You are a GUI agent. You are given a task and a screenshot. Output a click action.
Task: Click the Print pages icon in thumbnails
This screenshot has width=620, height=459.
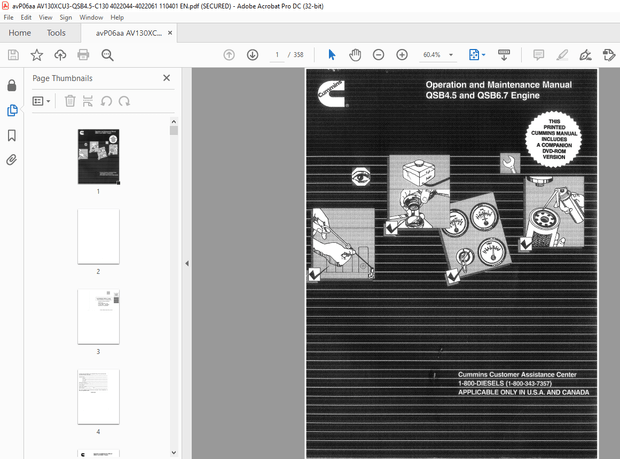(88, 101)
